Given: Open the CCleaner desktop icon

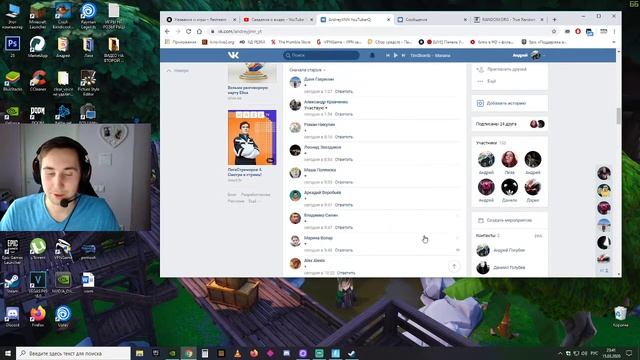Looking at the screenshot, I should 38,80.
